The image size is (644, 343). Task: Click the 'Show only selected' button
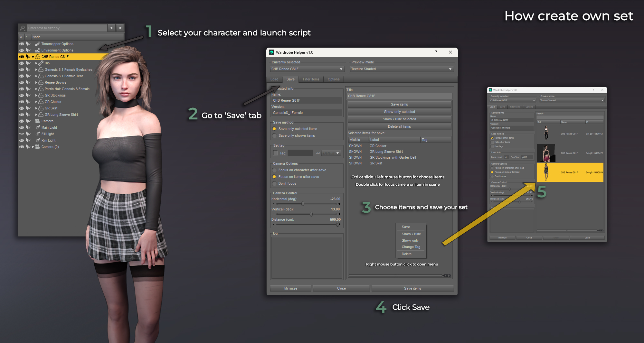click(399, 111)
